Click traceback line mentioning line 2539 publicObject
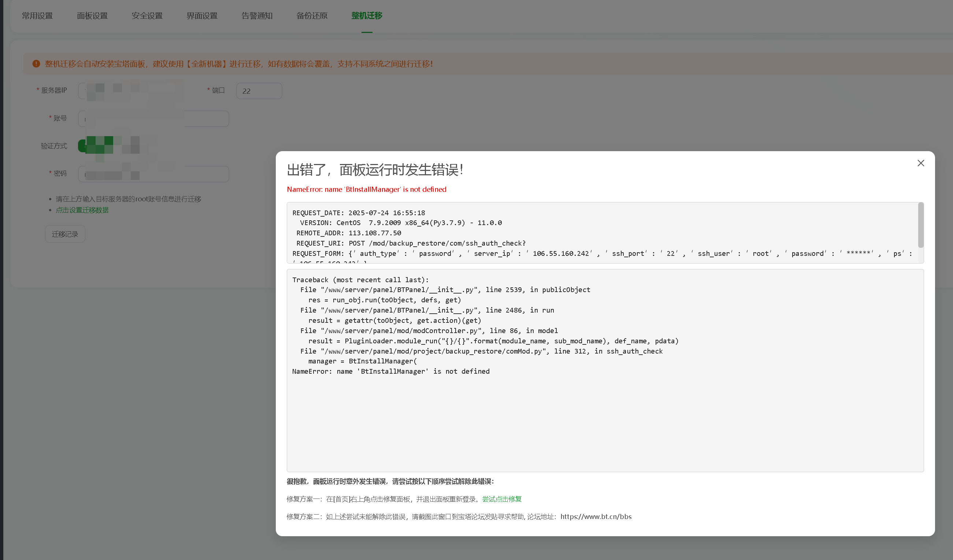Image resolution: width=953 pixels, height=560 pixels. click(445, 290)
